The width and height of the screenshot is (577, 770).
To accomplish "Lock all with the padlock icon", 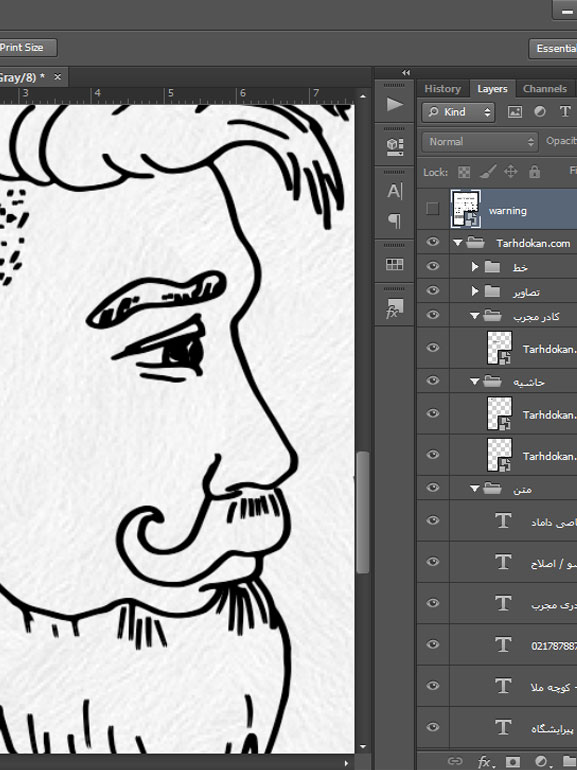I will (x=534, y=171).
